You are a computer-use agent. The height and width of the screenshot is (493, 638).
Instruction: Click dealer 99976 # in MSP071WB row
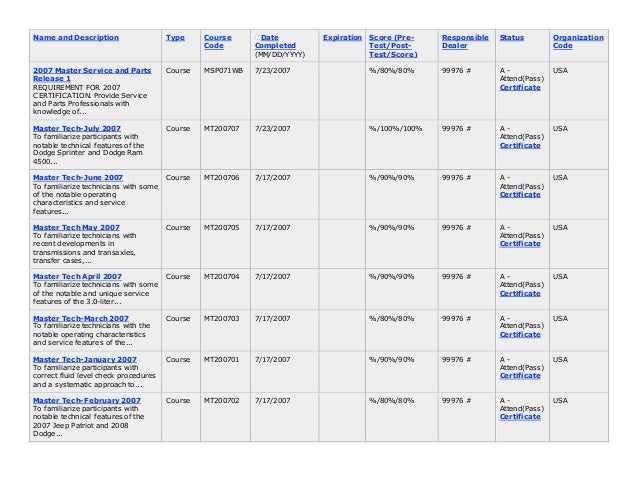coord(457,70)
